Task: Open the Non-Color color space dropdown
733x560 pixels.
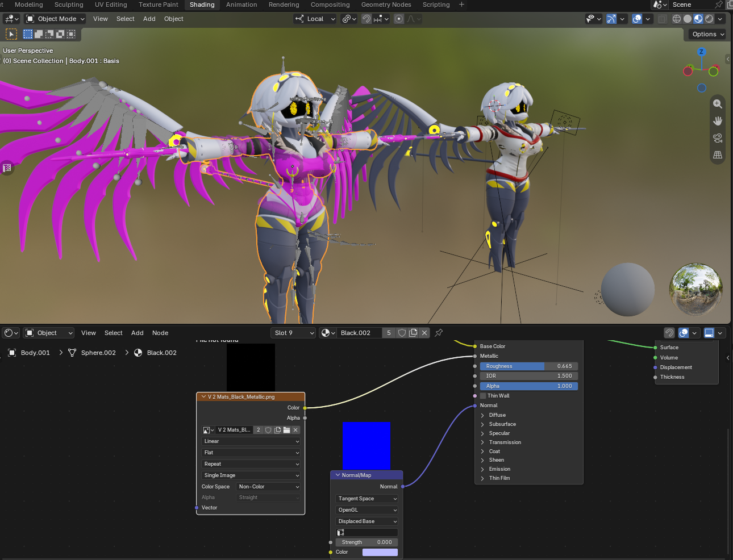Action: point(268,487)
